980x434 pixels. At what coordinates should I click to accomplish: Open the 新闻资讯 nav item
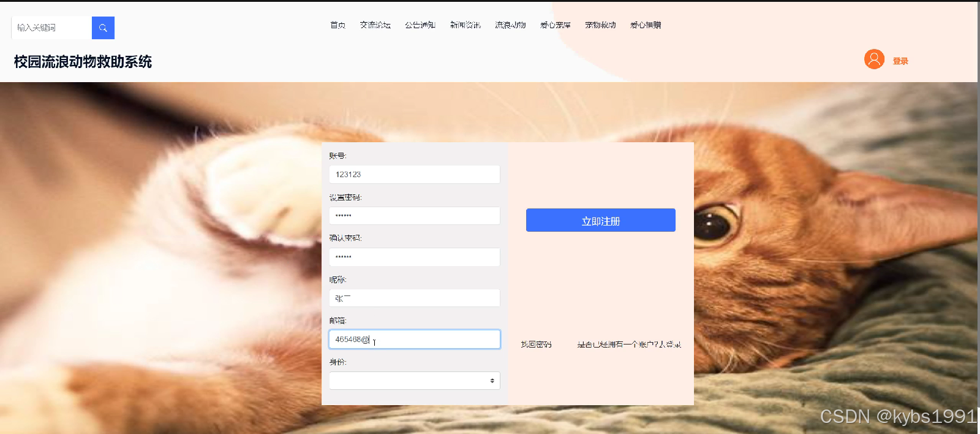pos(466,25)
